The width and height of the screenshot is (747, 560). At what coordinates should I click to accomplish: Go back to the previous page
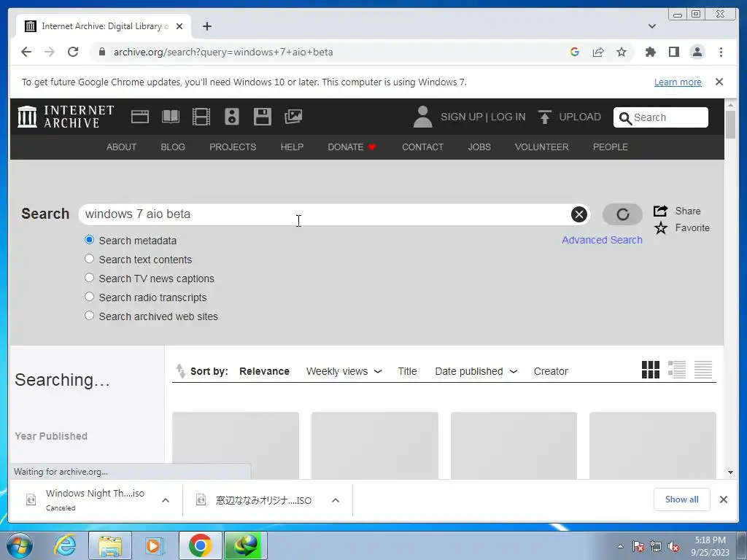coord(26,52)
